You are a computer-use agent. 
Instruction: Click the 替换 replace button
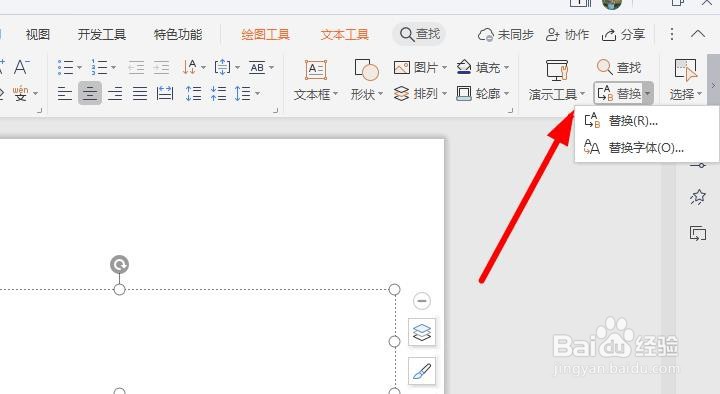[619, 94]
